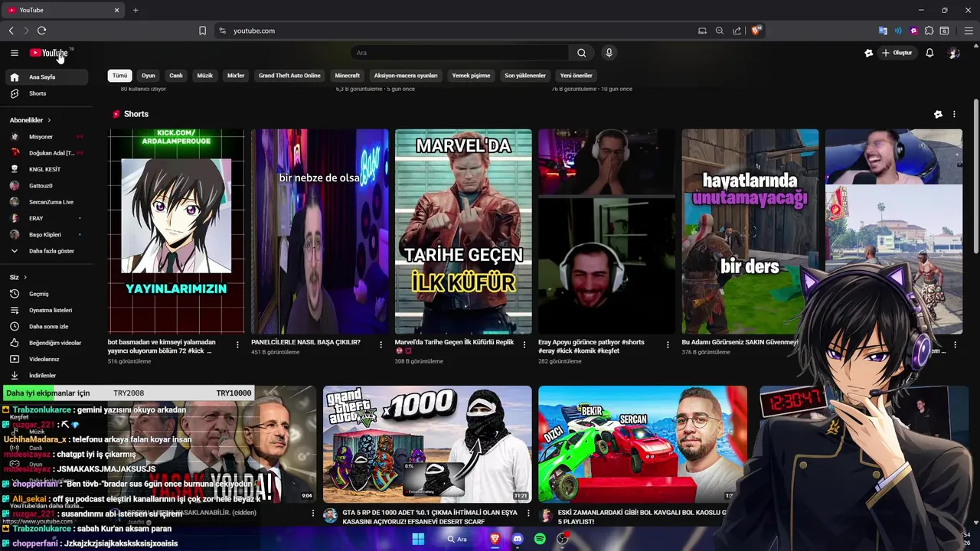Screen dimensions: 980x551
Task: Open options for GTA 5 RP video
Action: click(x=528, y=514)
